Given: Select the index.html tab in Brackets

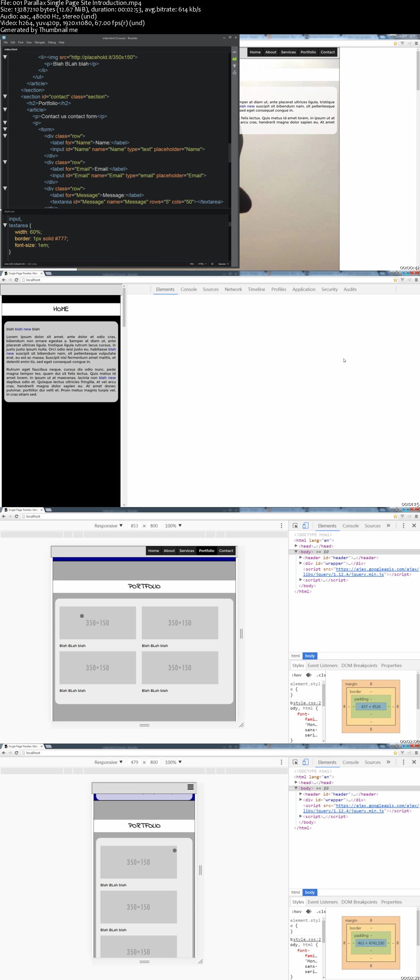Looking at the screenshot, I should [x=11, y=49].
